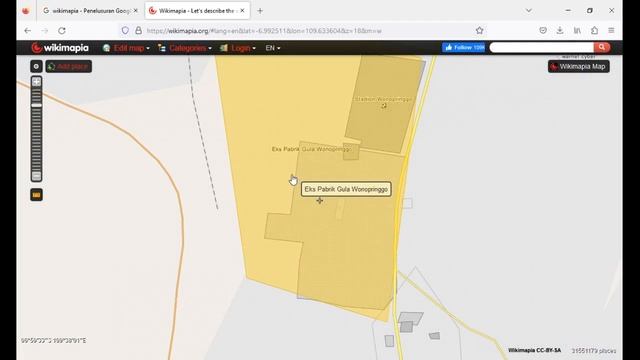Viewport: 640px width, 360px height.
Task: Click the orange ruler measure tool
Action: point(36,195)
